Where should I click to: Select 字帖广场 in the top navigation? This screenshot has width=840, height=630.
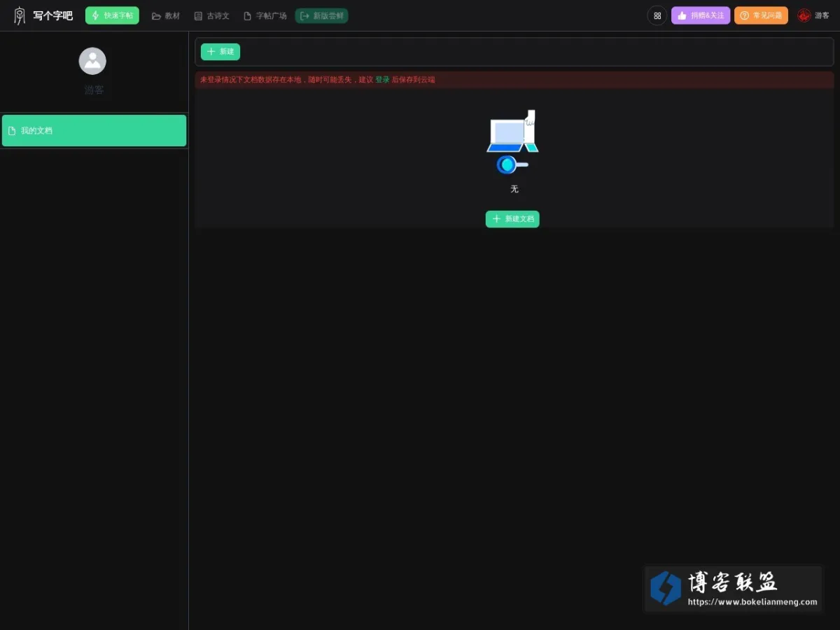265,15
